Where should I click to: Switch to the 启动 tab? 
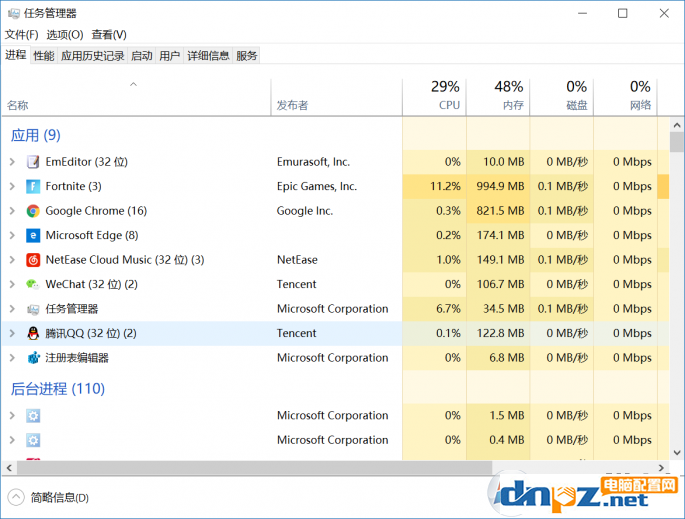[x=142, y=55]
